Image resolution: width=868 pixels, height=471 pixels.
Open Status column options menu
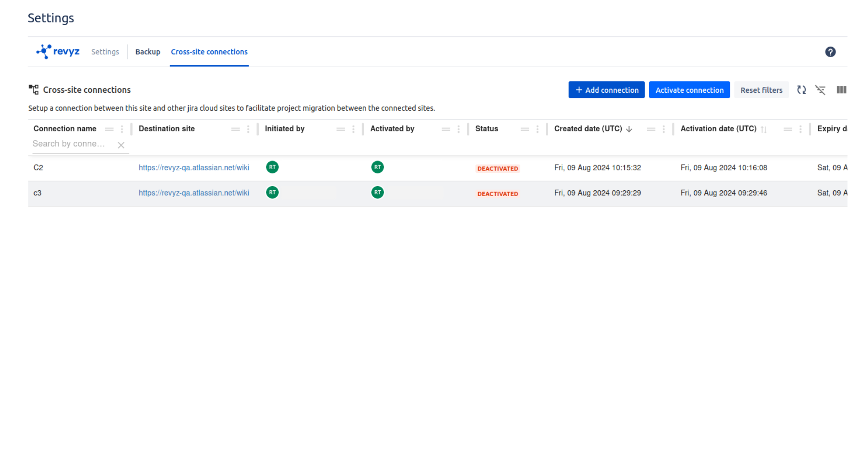(538, 129)
